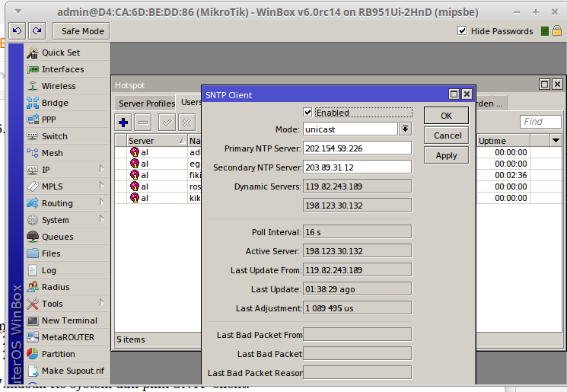Sort by Server column header
This screenshot has height=392, width=567.
[x=157, y=141]
